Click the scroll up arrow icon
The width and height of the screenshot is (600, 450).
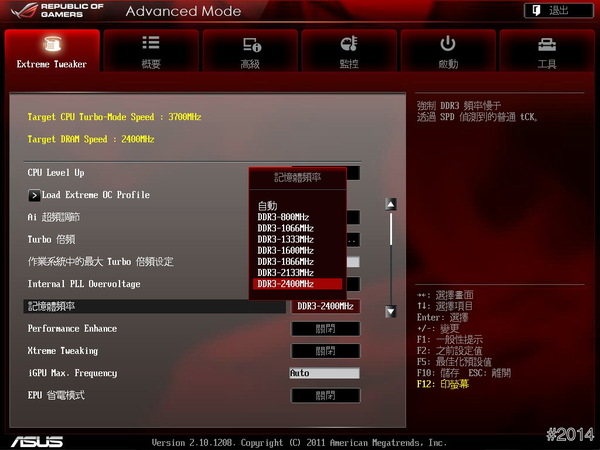coord(391,204)
